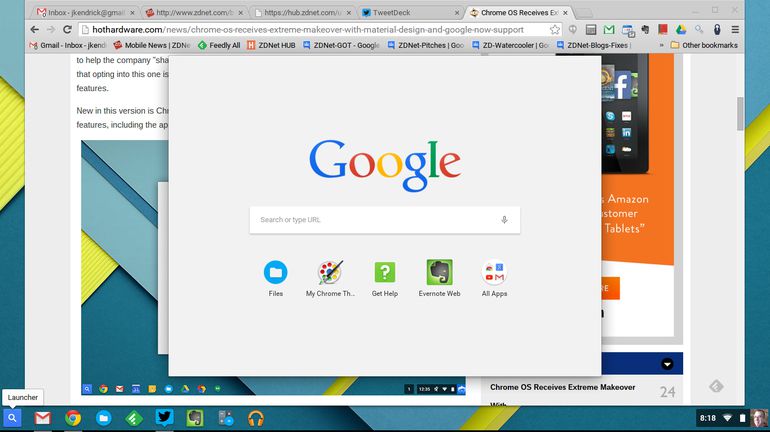Expand the bookmarks overflow chevron
The image size is (770, 432).
pos(661,45)
